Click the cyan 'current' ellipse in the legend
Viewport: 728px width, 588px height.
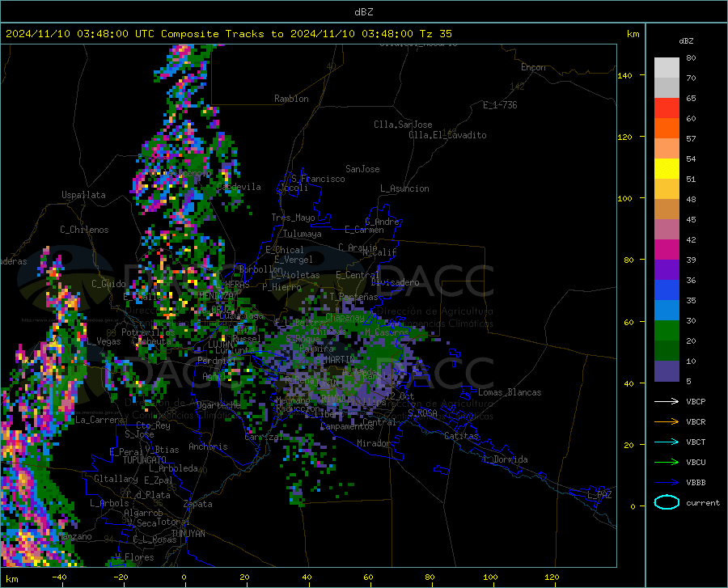point(667,502)
